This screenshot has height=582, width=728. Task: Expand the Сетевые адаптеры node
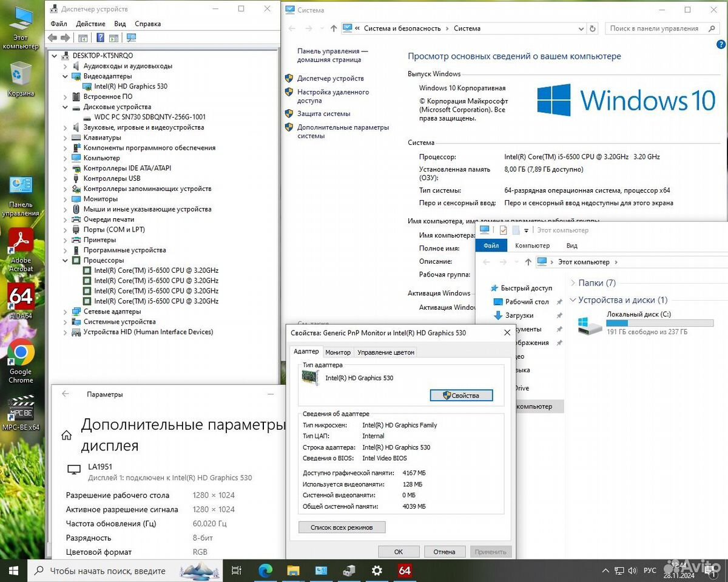66,312
